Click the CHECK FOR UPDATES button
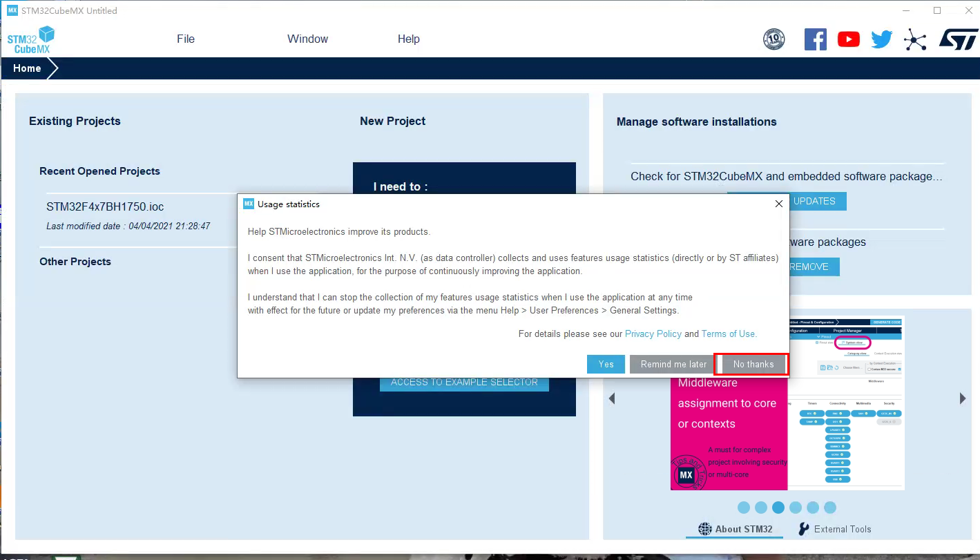The height and width of the screenshot is (560, 980). click(x=817, y=201)
